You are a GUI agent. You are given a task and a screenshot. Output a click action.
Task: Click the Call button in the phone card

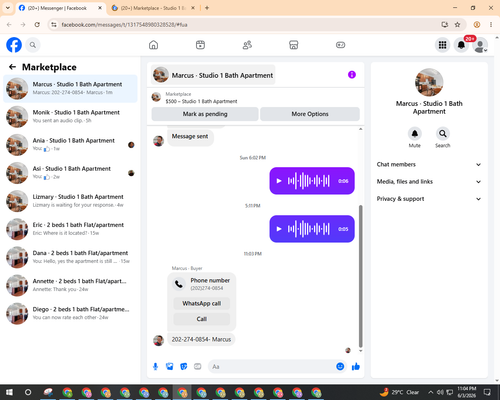pyautogui.click(x=202, y=319)
